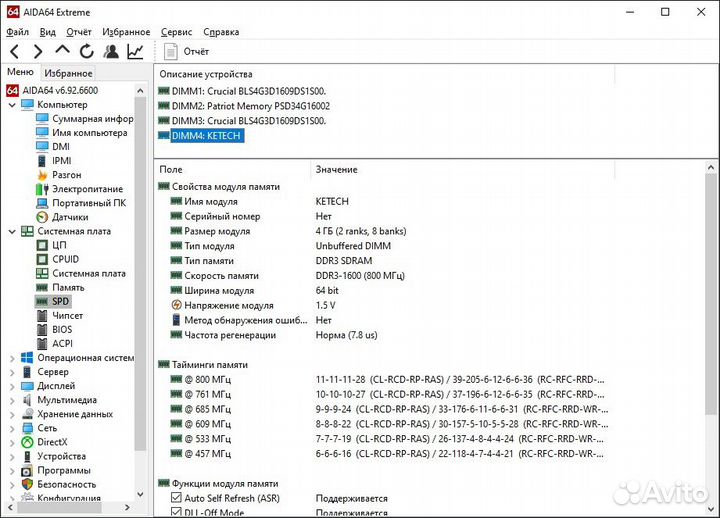Open the Электропитание item
Viewport: 720px width, 518px height.
79,189
